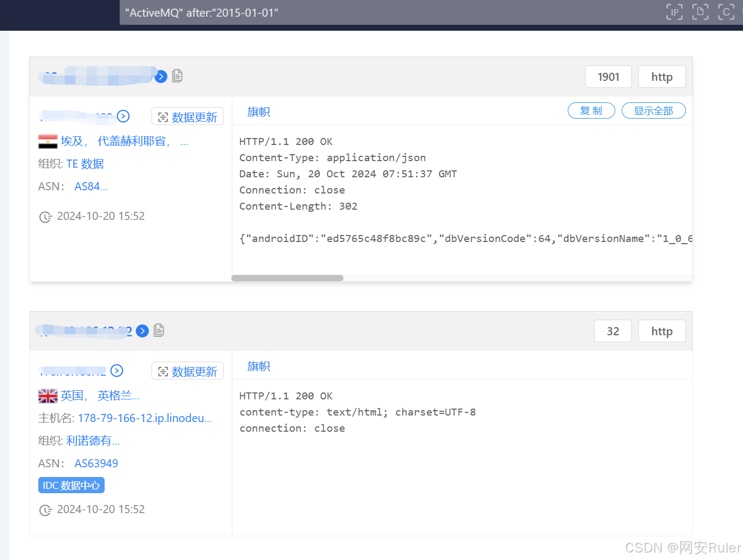Click the clock icon in the Egypt result

pos(45,217)
